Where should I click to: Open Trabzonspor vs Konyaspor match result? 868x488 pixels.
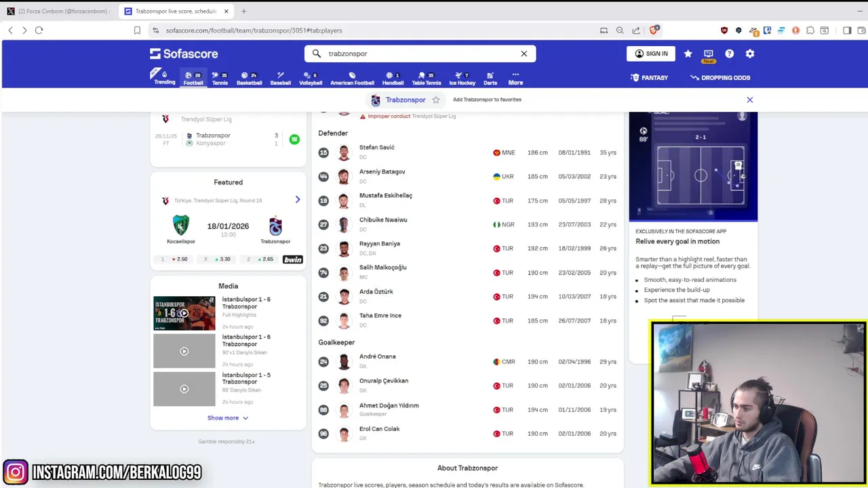(x=228, y=139)
